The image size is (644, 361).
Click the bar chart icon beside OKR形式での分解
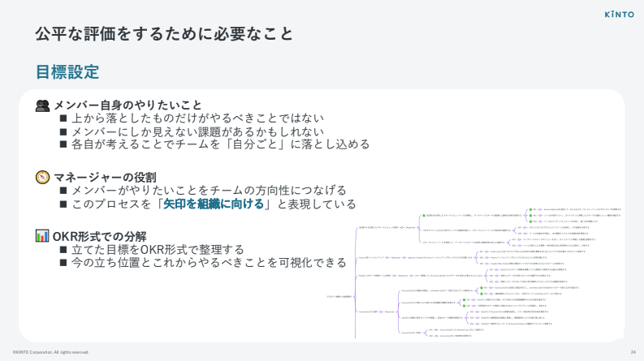pos(42,236)
